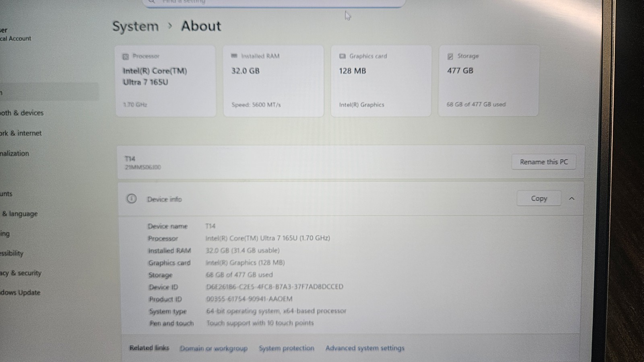Select the Installed RAM card showing 32.0 GB
This screenshot has width=644, height=362.
(274, 81)
